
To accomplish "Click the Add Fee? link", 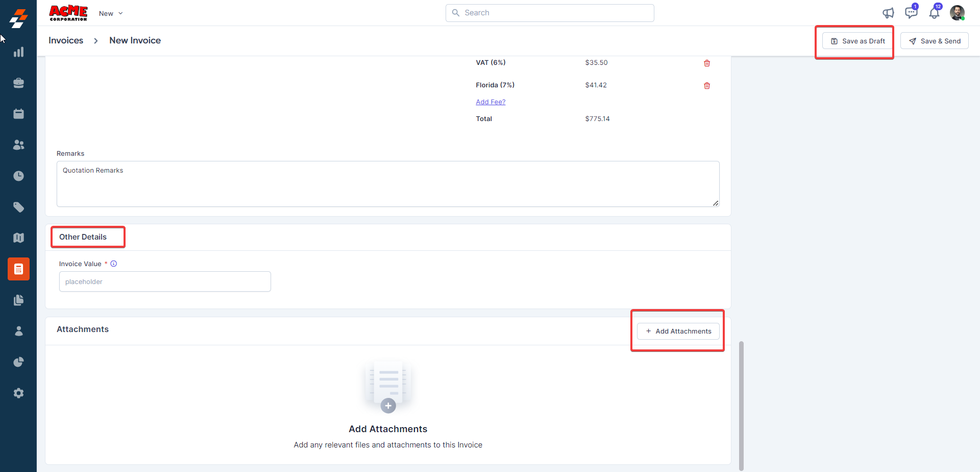I will point(491,102).
